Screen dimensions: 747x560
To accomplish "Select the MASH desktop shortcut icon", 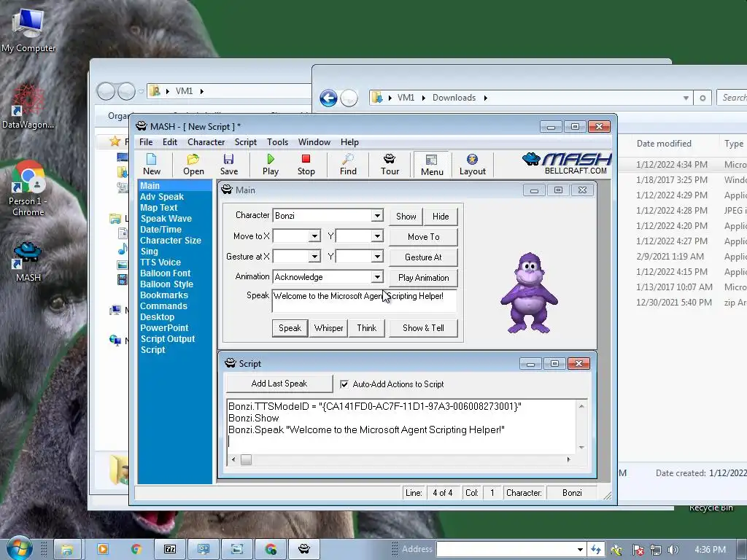I will [28, 262].
